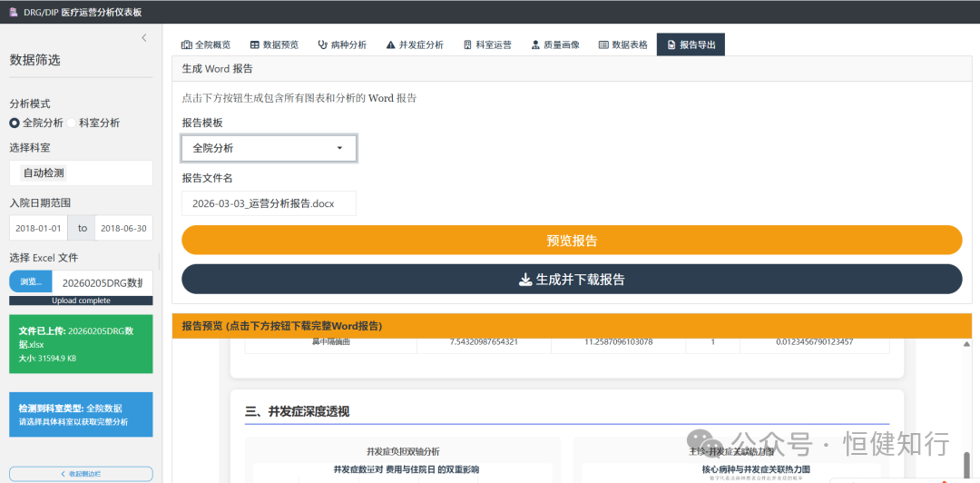
Task: Click the 三、并发症深度透视 heading
Action: click(297, 411)
